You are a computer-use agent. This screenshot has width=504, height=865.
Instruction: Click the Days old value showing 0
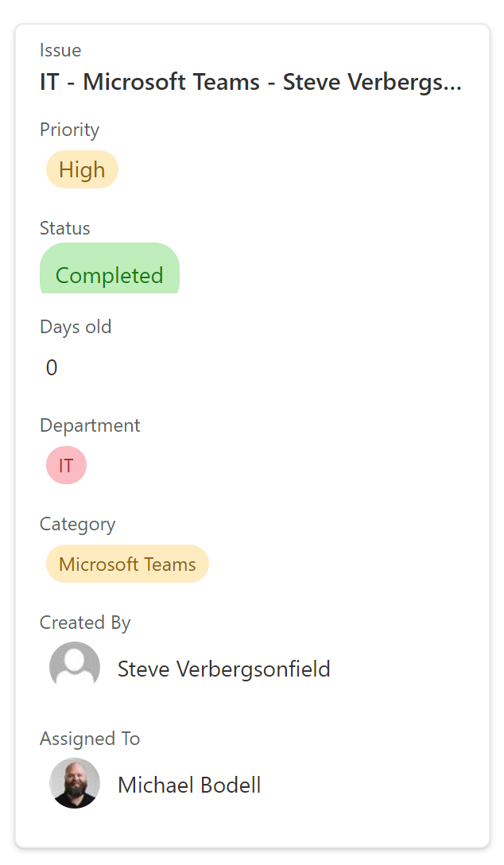tap(52, 367)
